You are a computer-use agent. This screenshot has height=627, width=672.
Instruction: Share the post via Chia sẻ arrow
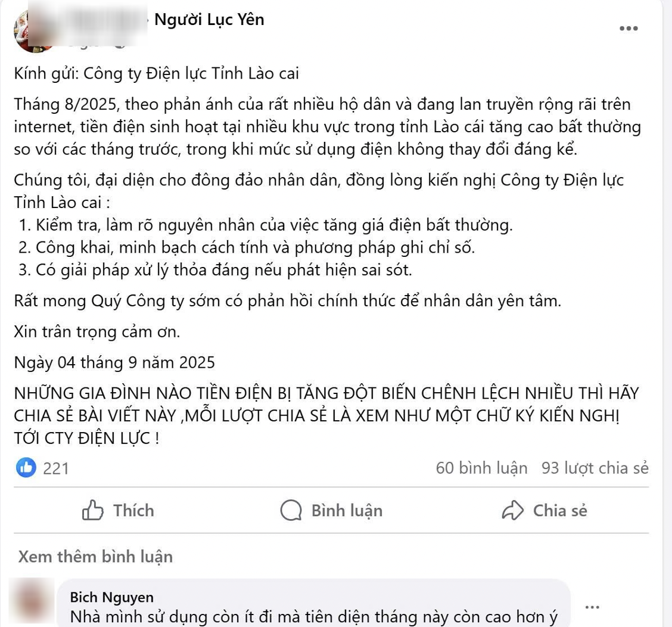[x=545, y=510]
